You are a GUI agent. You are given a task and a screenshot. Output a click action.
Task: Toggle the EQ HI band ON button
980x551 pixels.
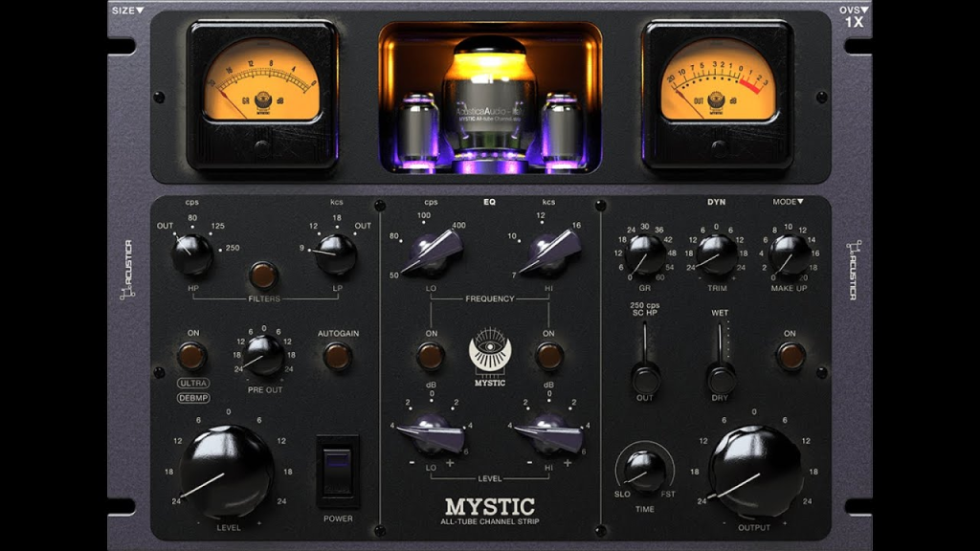pos(548,356)
